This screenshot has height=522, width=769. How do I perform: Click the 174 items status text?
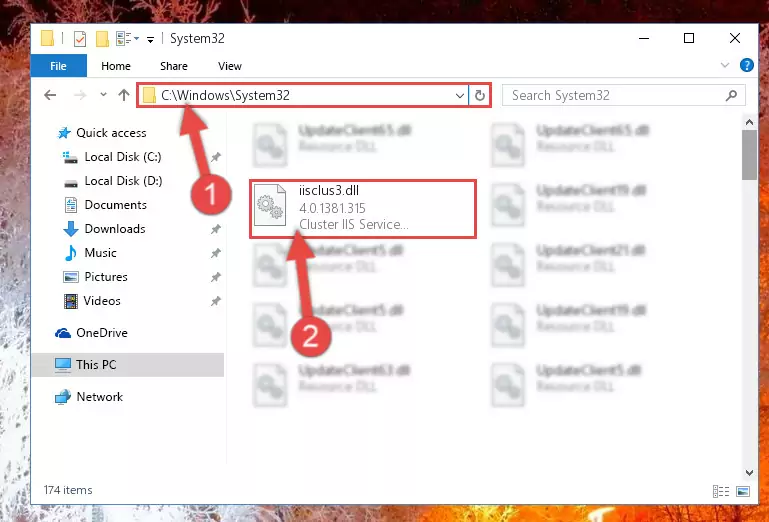(68, 490)
